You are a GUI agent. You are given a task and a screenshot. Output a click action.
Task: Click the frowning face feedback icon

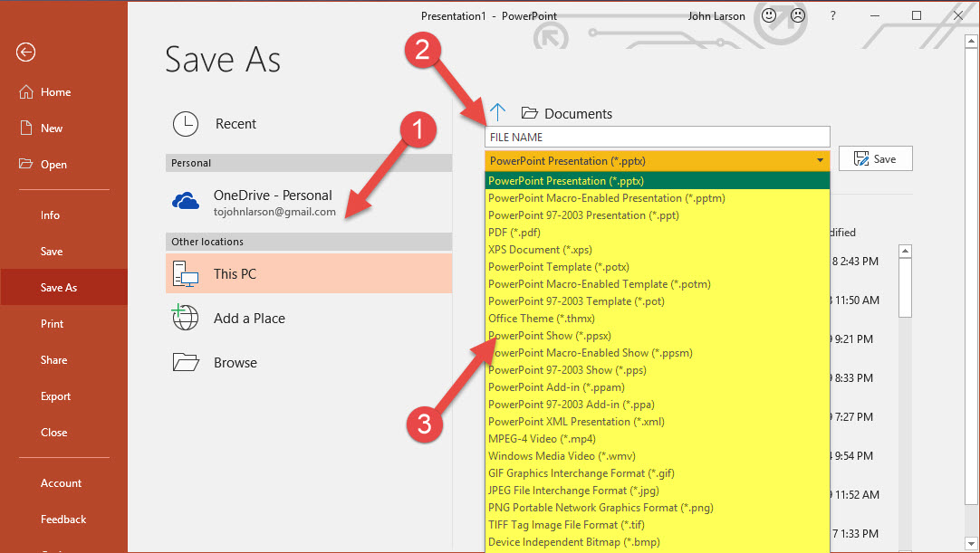(798, 15)
